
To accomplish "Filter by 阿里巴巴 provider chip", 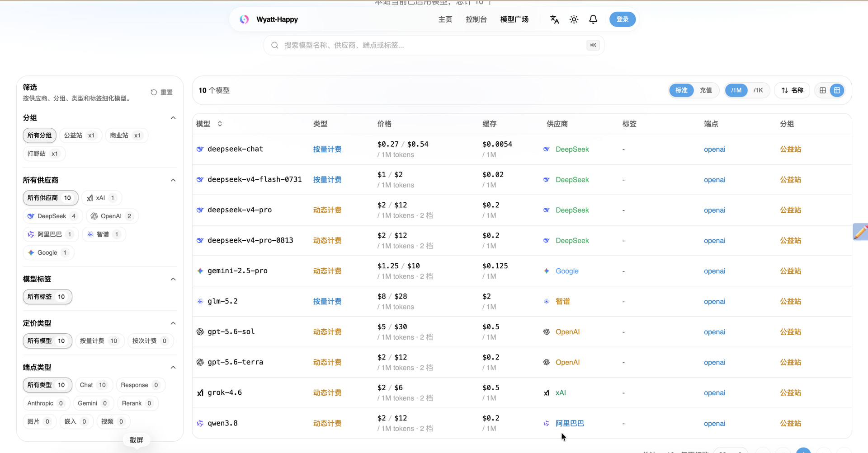I will point(50,234).
